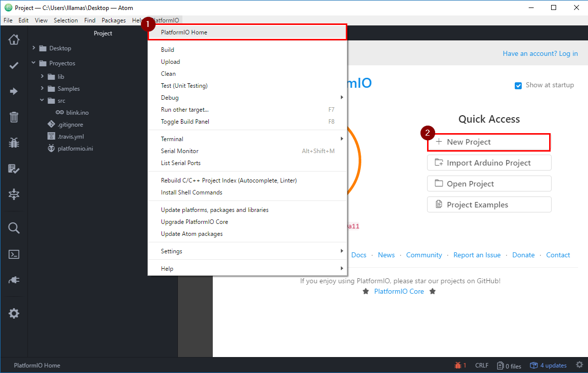
Task: Click the red bug indicator in the status bar
Action: point(460,365)
